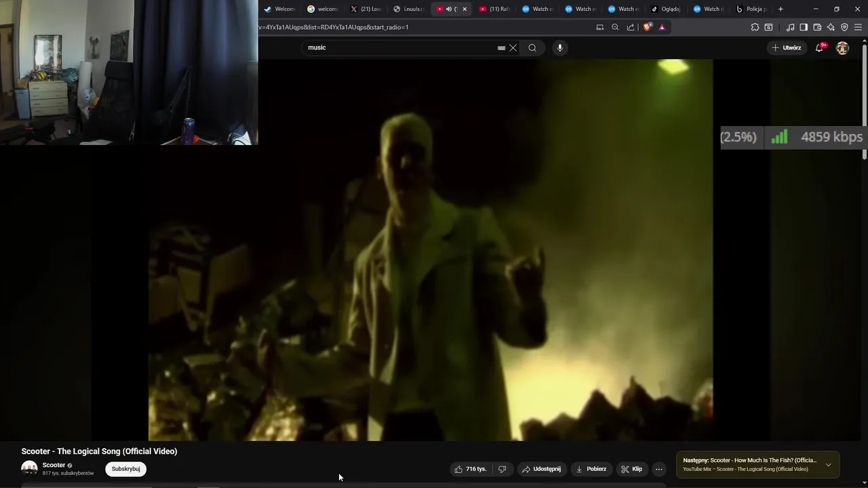Download the video with Pobierz
The height and width of the screenshot is (488, 868).
coord(591,469)
